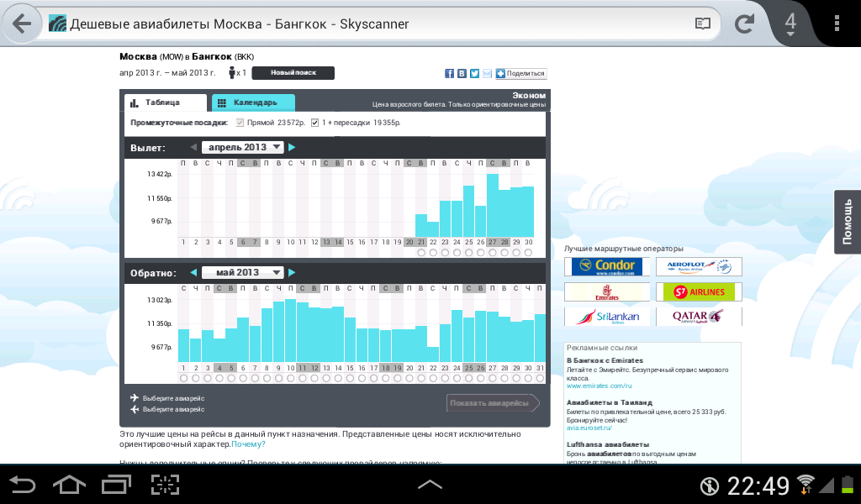Open the Aeroflot airline logo
The height and width of the screenshot is (504, 861).
tap(699, 266)
